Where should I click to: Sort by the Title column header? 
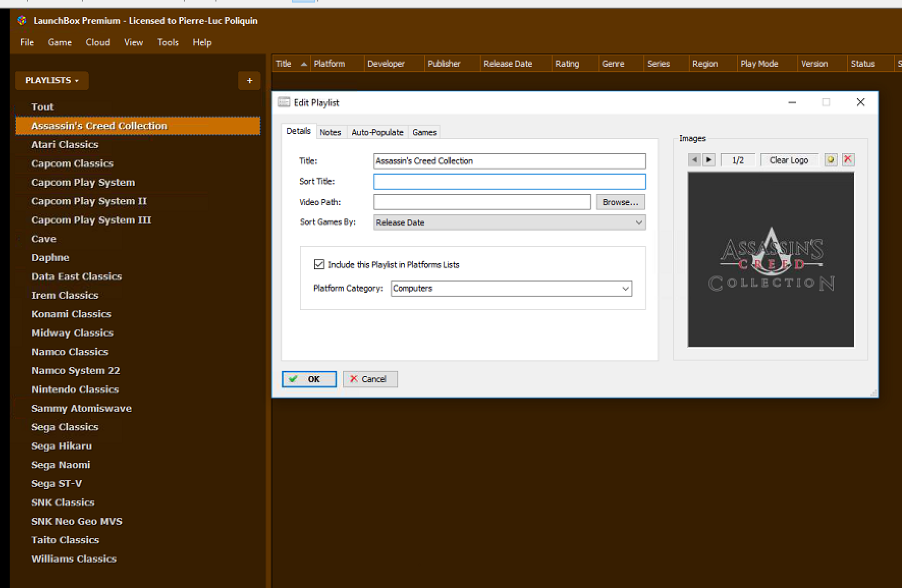(291, 64)
